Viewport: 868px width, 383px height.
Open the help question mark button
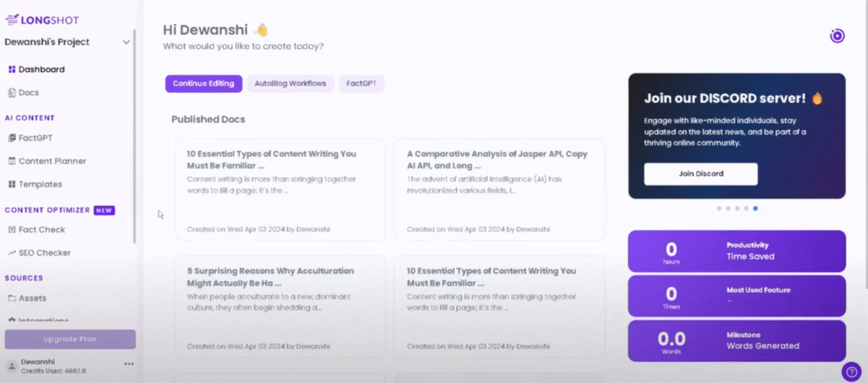(x=850, y=371)
